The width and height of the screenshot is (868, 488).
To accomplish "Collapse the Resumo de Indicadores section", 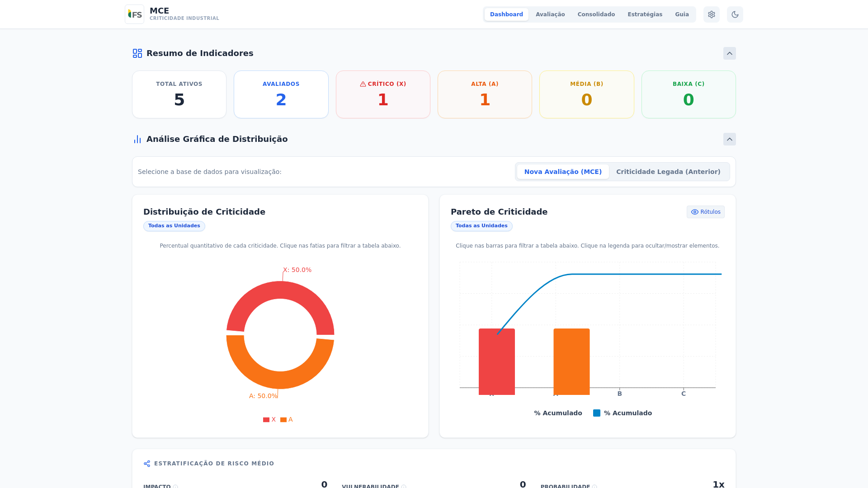I will [x=729, y=53].
